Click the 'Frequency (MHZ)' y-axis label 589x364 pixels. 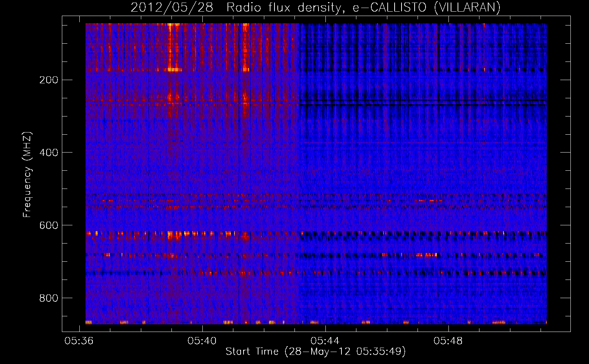point(27,175)
